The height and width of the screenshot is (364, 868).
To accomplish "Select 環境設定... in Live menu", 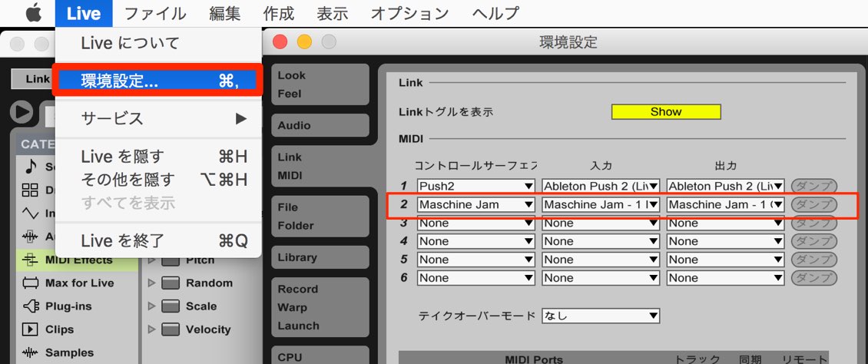I will pyautogui.click(x=158, y=81).
